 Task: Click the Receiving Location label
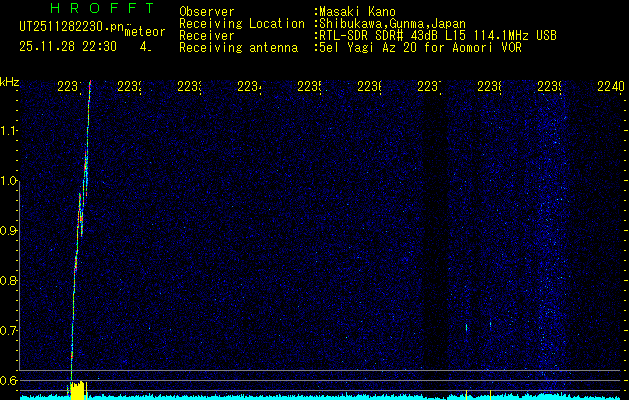point(242,24)
